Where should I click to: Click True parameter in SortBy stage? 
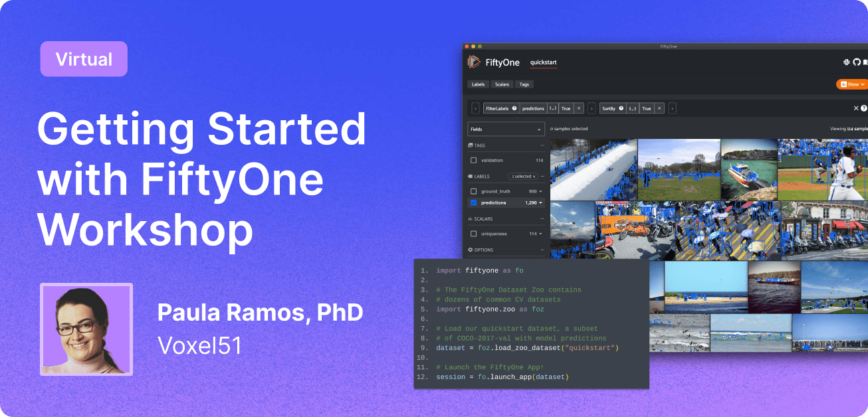tap(646, 108)
